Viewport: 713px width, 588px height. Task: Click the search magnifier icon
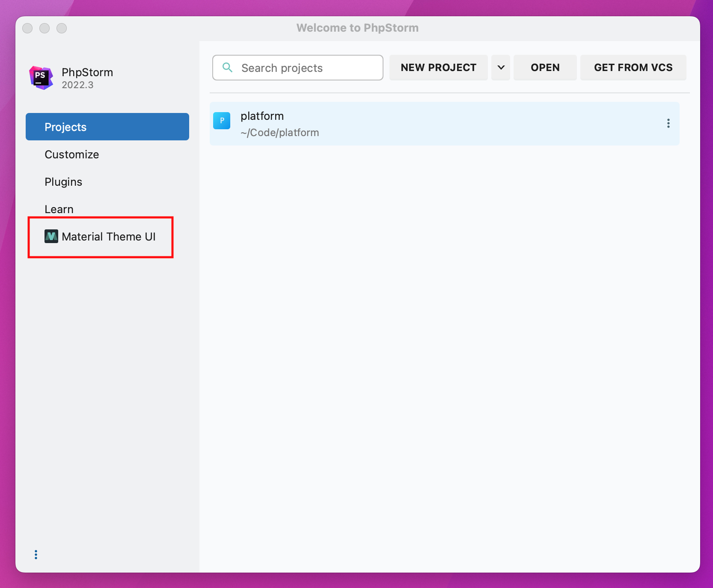pyautogui.click(x=228, y=68)
